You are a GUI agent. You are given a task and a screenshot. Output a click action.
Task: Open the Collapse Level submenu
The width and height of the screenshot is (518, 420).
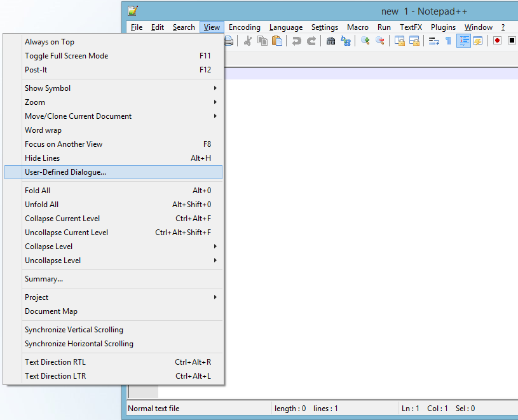click(46, 246)
